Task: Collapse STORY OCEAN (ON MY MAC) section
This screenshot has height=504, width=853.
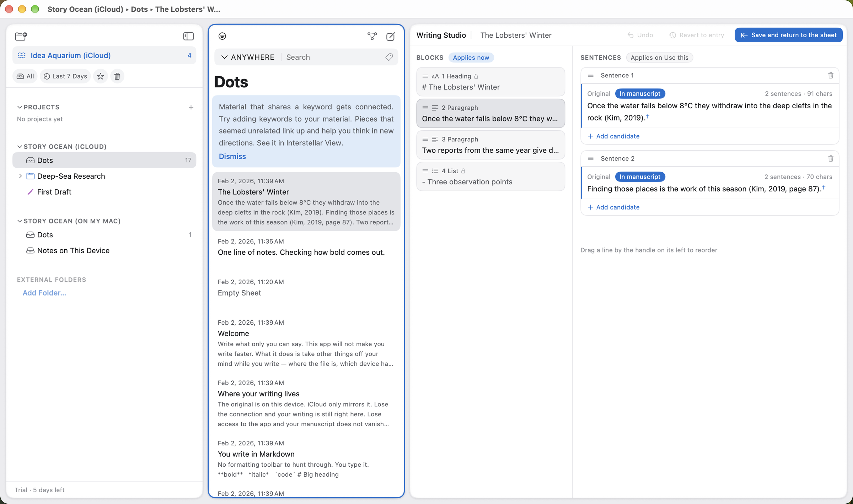Action: pyautogui.click(x=20, y=221)
